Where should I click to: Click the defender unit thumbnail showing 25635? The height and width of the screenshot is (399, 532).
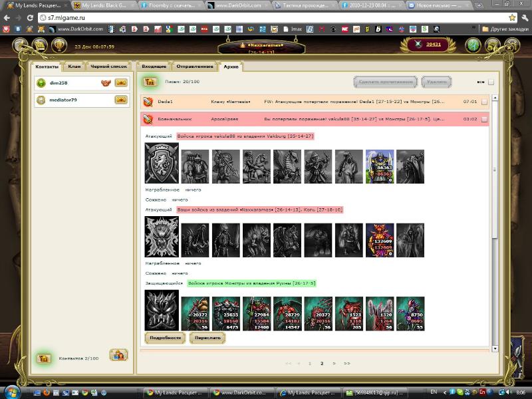(x=226, y=313)
